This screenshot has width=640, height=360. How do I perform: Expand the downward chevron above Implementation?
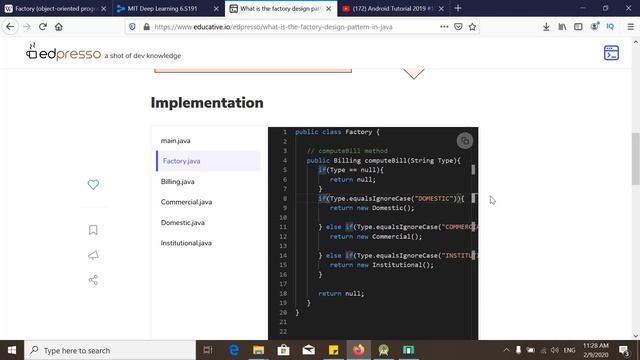pos(413,74)
